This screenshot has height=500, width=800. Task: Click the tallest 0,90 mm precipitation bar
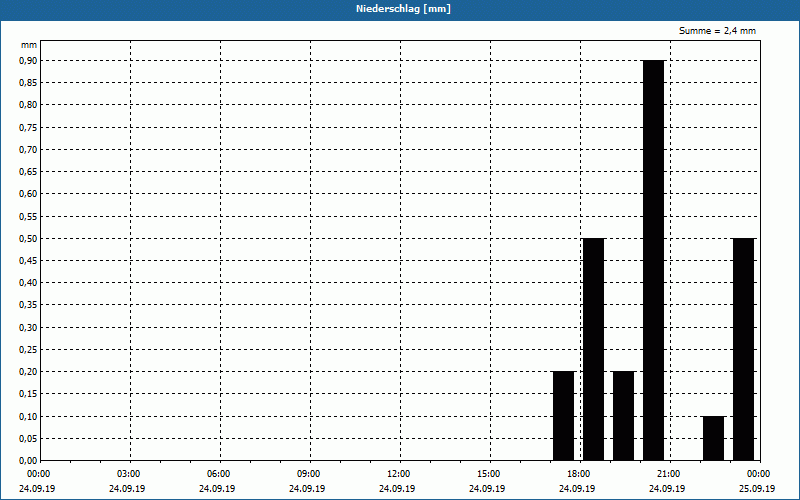pyautogui.click(x=654, y=260)
